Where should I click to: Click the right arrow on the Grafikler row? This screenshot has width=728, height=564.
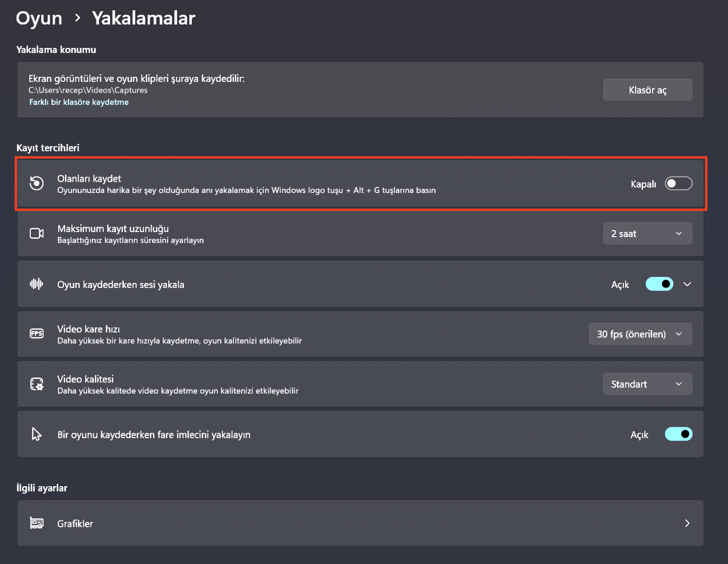pos(687,523)
